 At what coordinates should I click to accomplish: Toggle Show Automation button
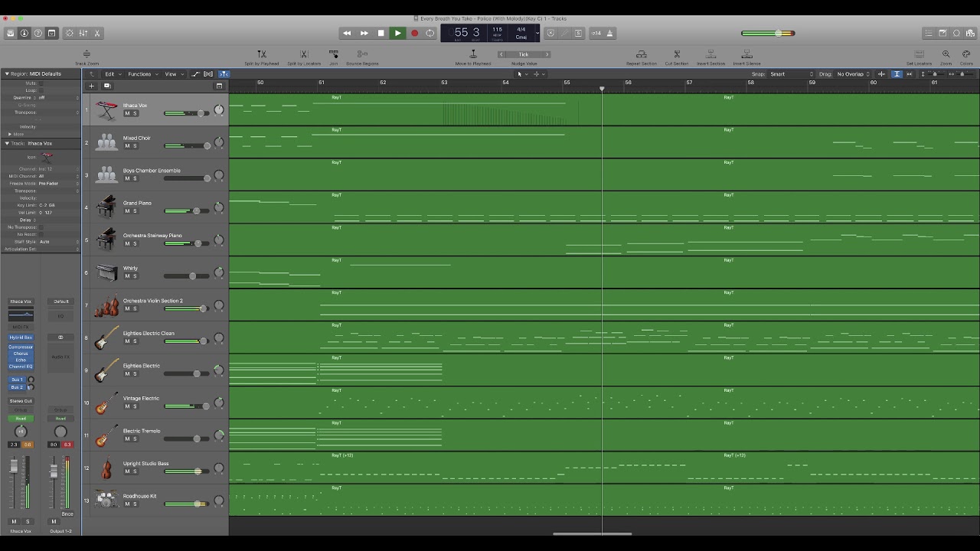click(x=195, y=74)
